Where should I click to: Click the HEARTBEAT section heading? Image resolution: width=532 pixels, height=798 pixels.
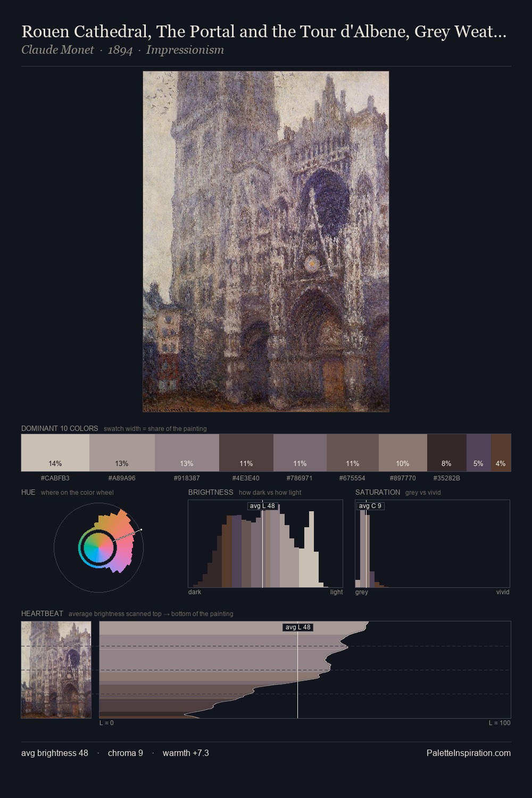[x=42, y=613]
